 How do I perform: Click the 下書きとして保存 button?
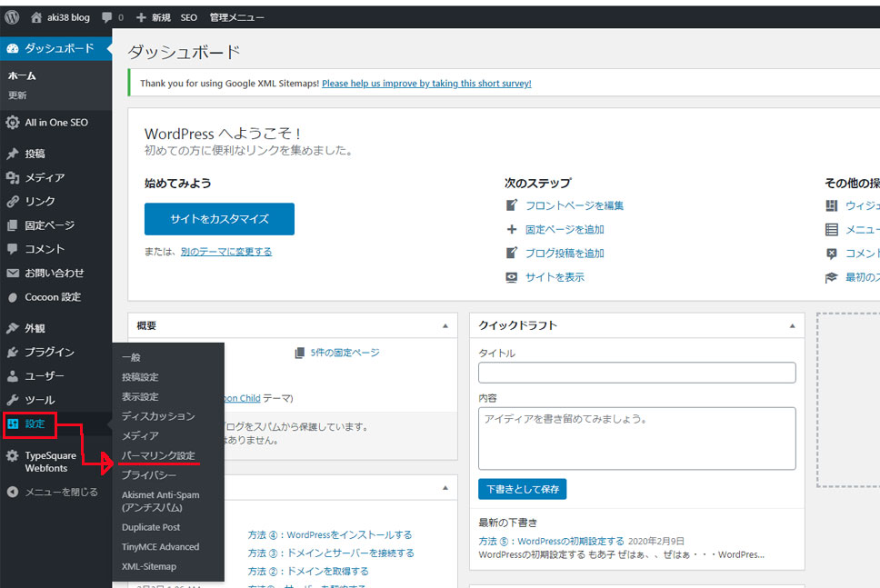[x=523, y=489]
